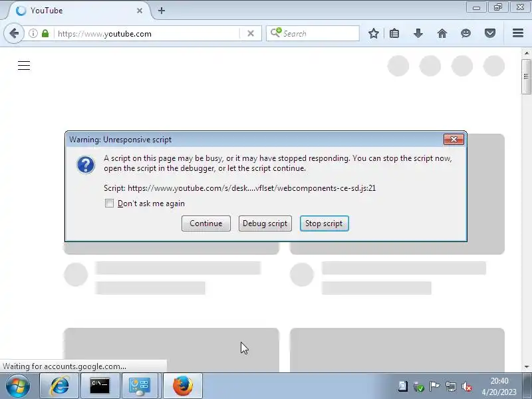532x399 pixels.
Task: Close the YouTube tab
Action: 140,11
